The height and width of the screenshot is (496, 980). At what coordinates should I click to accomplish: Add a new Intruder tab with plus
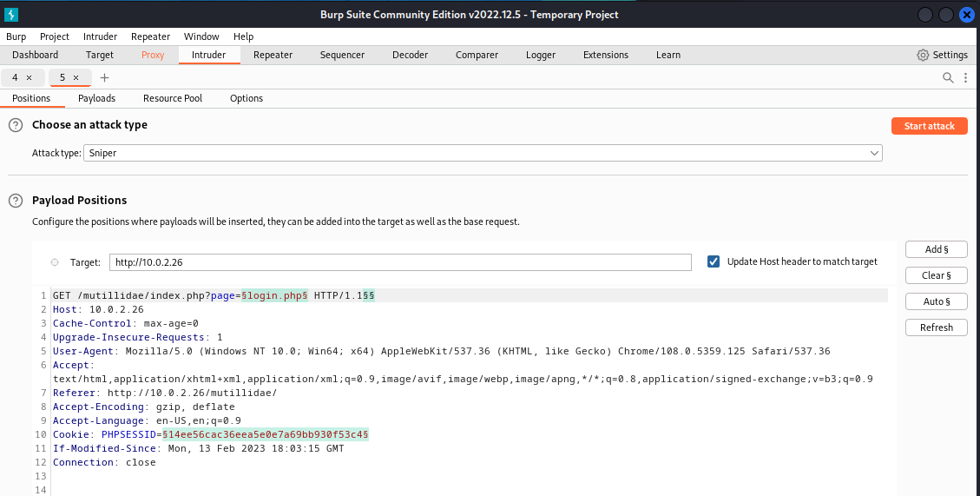tap(104, 77)
